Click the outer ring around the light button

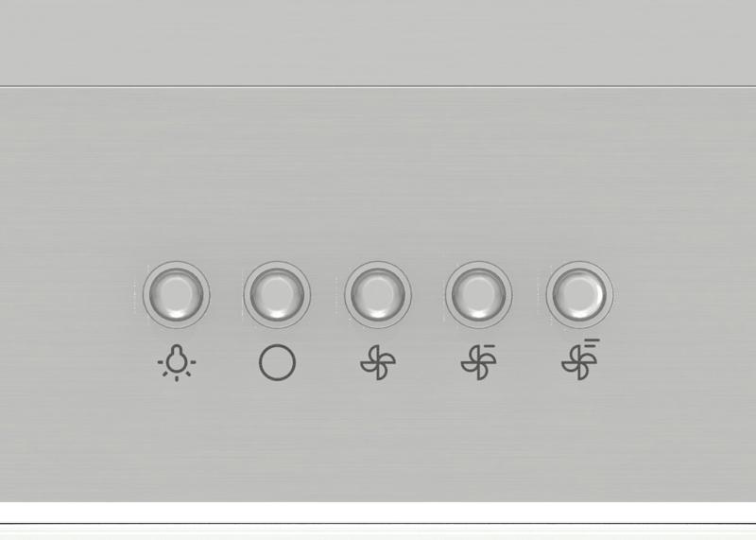point(177,265)
